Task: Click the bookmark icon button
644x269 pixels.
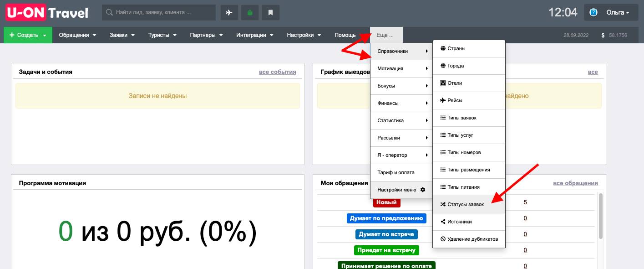Action: (x=271, y=12)
